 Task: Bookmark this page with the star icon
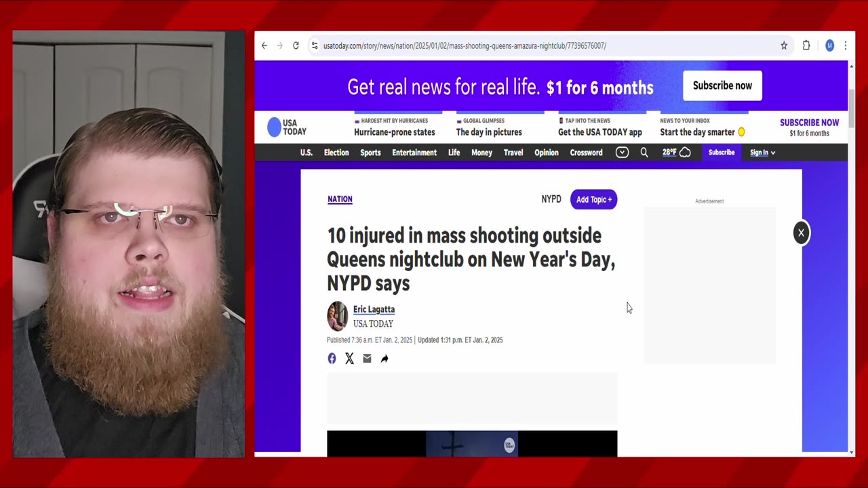(784, 45)
